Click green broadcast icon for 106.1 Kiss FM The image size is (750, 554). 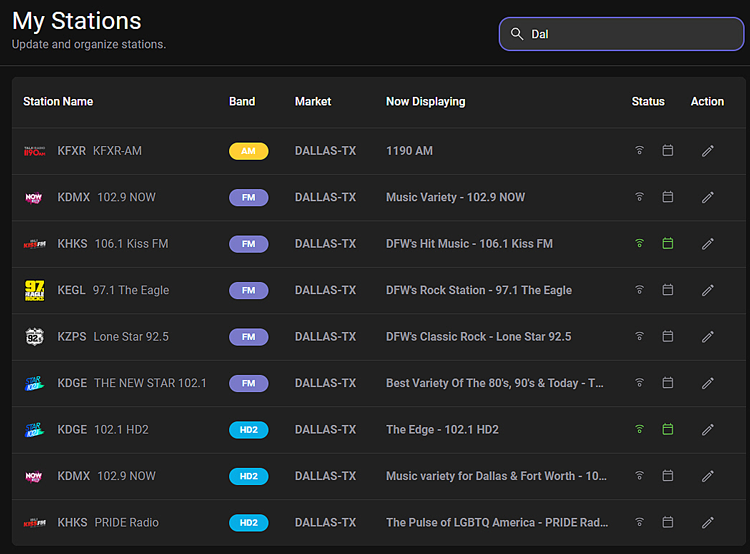[640, 243]
